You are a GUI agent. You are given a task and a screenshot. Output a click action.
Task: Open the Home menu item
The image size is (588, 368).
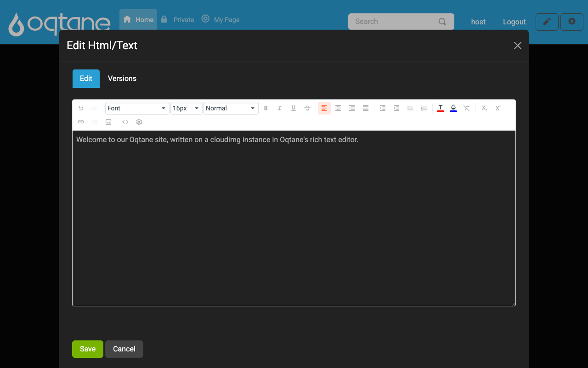pos(138,20)
